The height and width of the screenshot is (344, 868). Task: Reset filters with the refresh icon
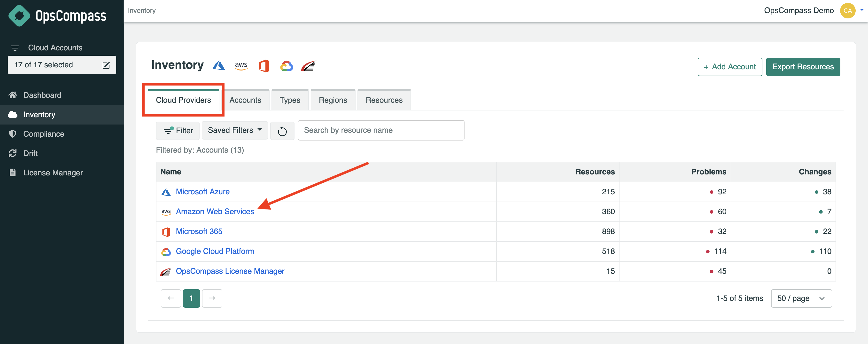(x=282, y=131)
